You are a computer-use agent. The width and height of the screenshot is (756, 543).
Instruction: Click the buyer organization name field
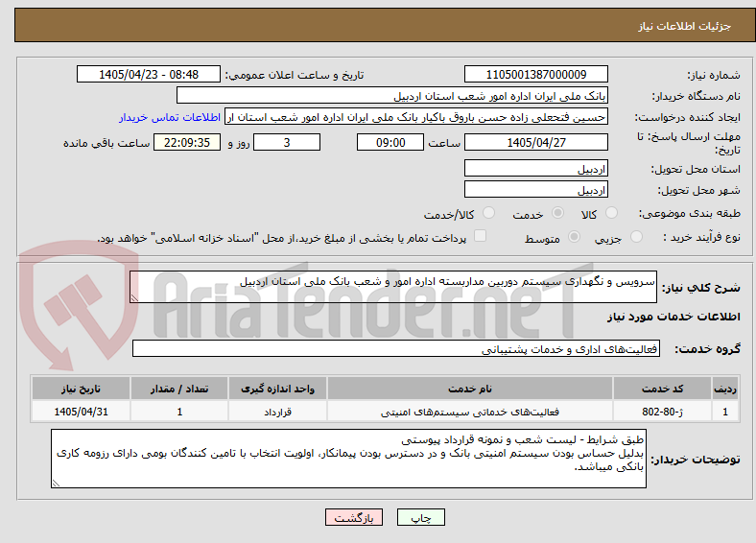click(392, 96)
